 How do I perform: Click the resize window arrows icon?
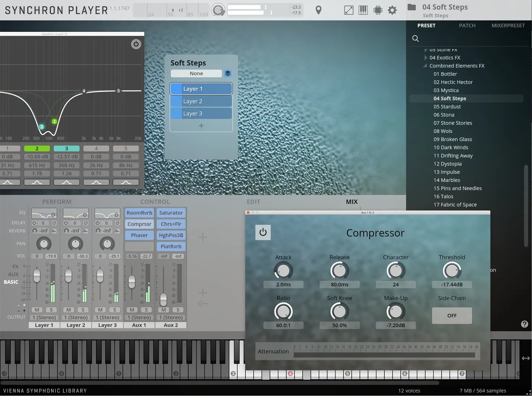349,10
